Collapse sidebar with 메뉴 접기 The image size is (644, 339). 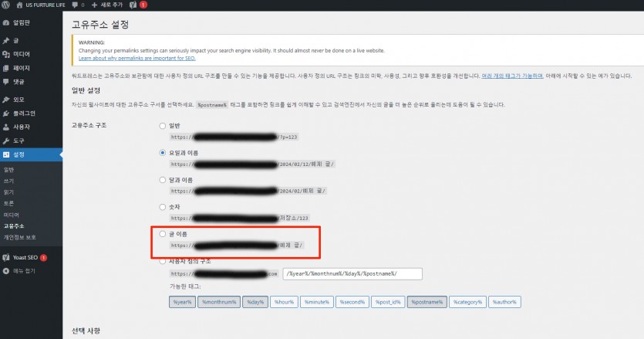coord(23,271)
